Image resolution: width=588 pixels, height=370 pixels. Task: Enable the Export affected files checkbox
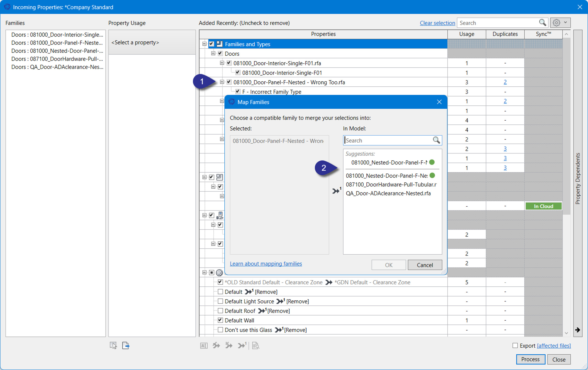[x=515, y=346]
